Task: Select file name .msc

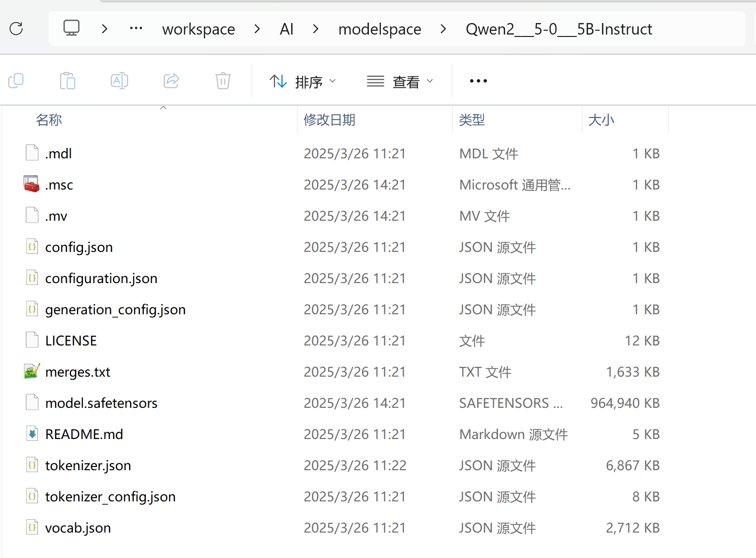Action: (x=59, y=185)
